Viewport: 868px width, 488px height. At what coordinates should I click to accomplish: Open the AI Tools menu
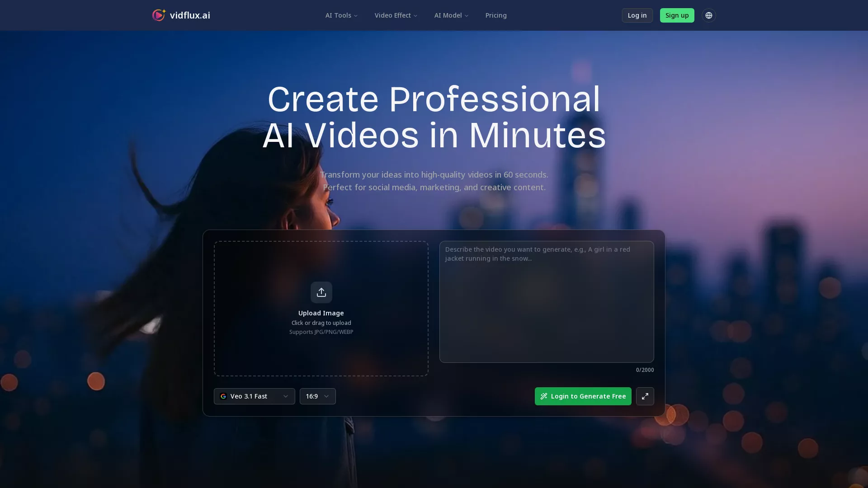coord(340,15)
